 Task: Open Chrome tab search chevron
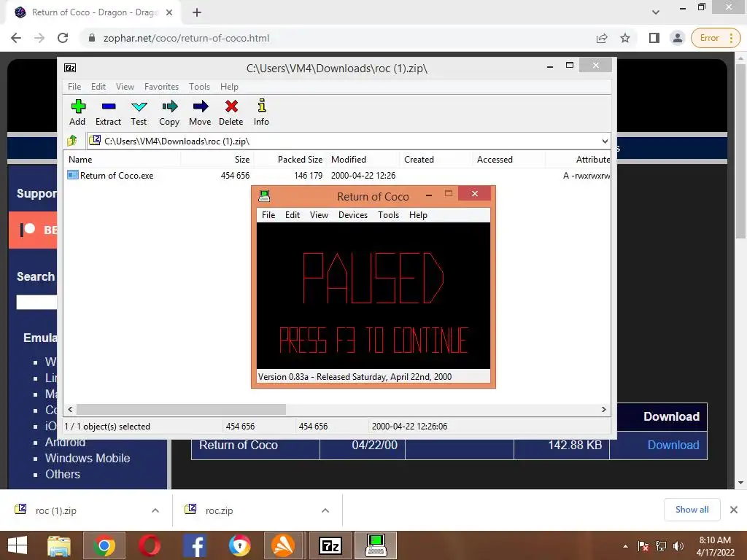pyautogui.click(x=656, y=12)
